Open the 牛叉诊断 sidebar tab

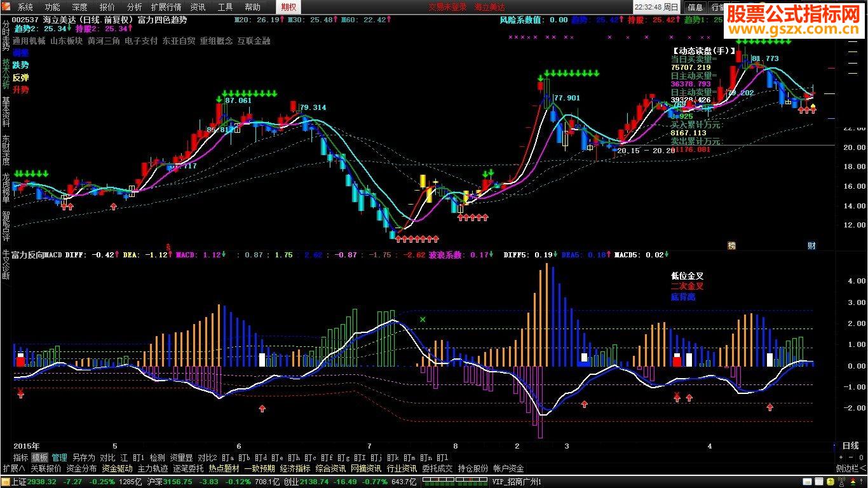point(6,264)
